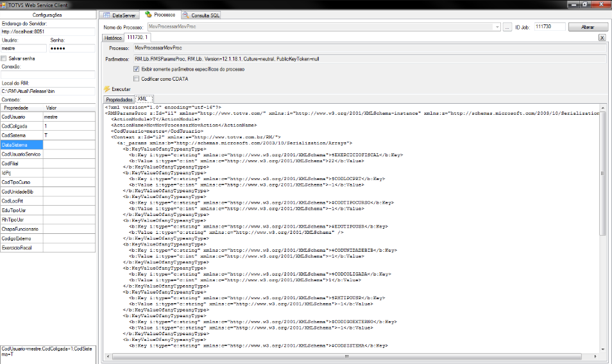Click the Configurações panel header
Screen dimensions: 612x364
(x=47, y=15)
